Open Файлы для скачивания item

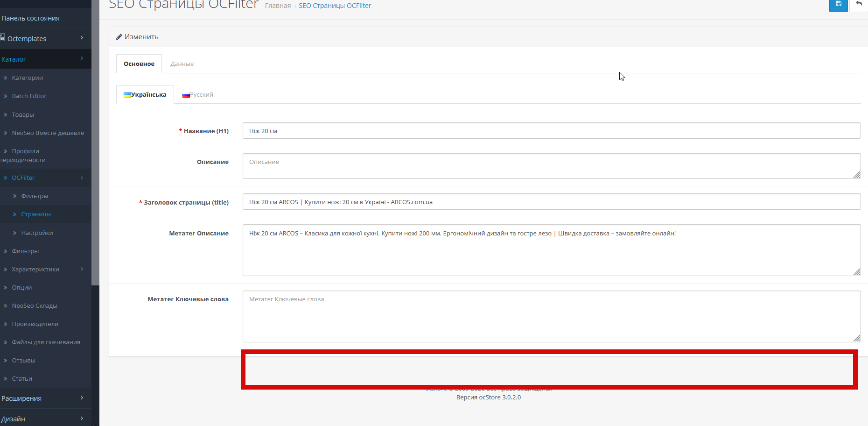point(46,342)
